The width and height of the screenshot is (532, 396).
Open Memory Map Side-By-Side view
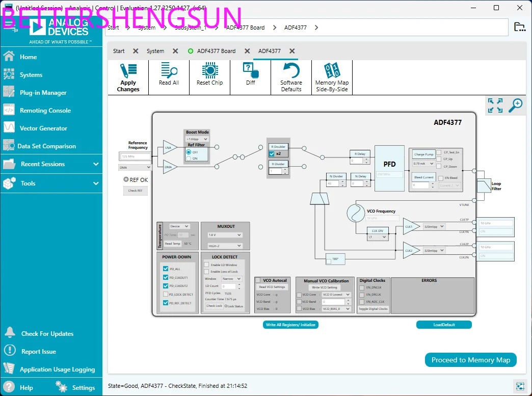point(332,77)
